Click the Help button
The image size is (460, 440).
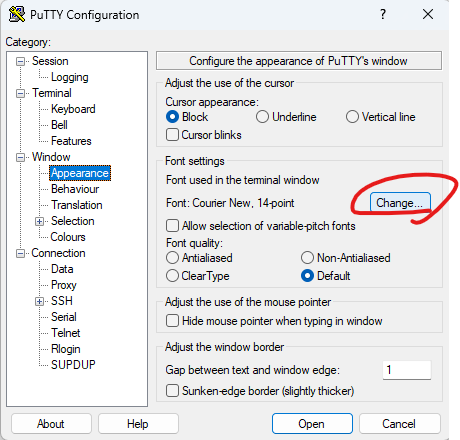[138, 424]
